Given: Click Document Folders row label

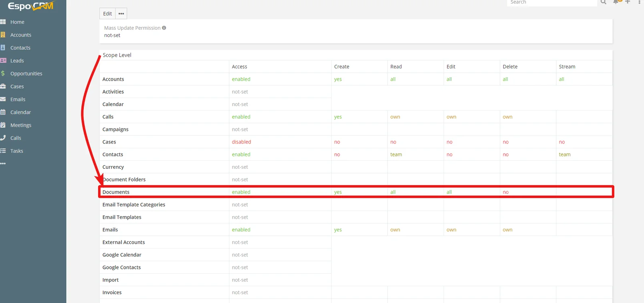Looking at the screenshot, I should coord(124,180).
